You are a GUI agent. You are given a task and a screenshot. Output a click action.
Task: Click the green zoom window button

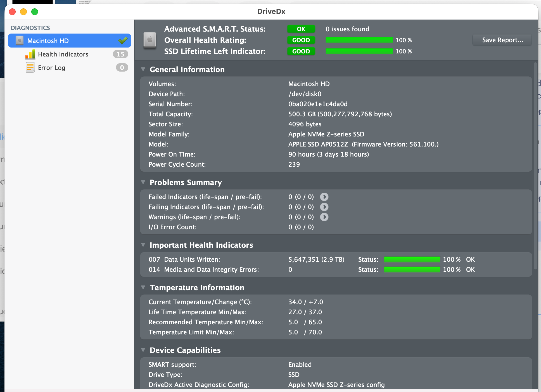pos(35,12)
